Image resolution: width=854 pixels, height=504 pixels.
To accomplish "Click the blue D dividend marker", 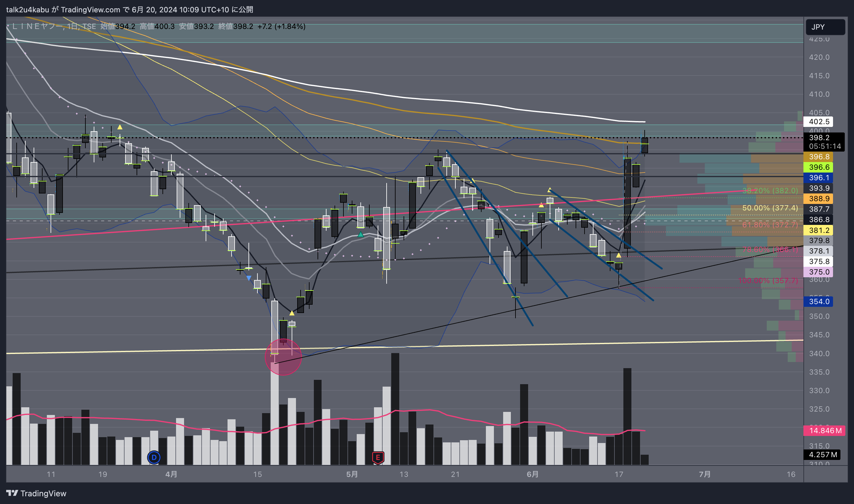I will (154, 457).
